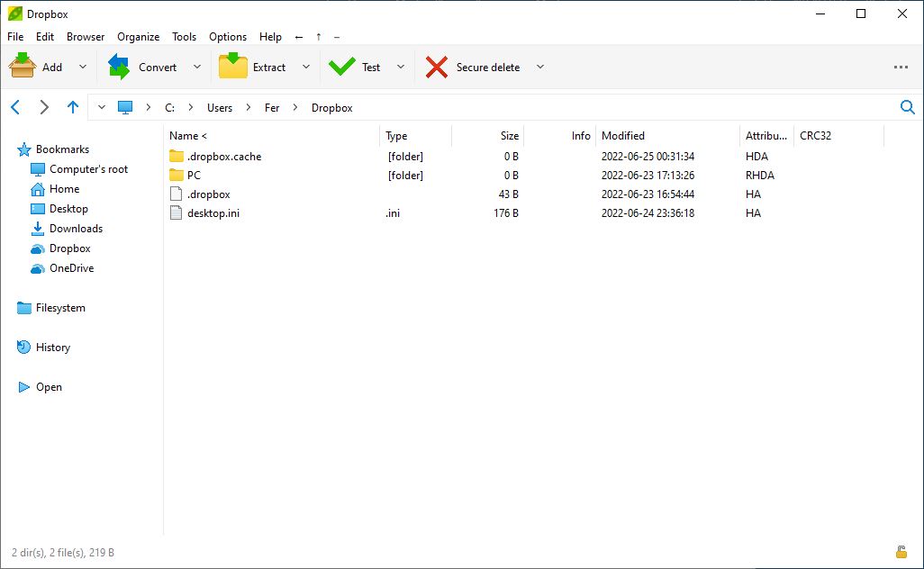Click the Bookmarks star icon
The width and height of the screenshot is (924, 569).
(x=23, y=149)
